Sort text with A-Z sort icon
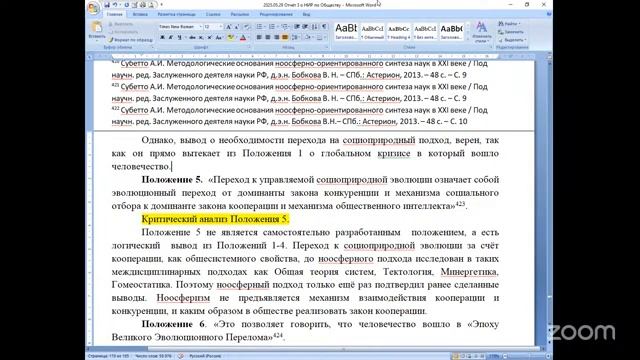Viewport: 640px width, 360px height. point(315,27)
